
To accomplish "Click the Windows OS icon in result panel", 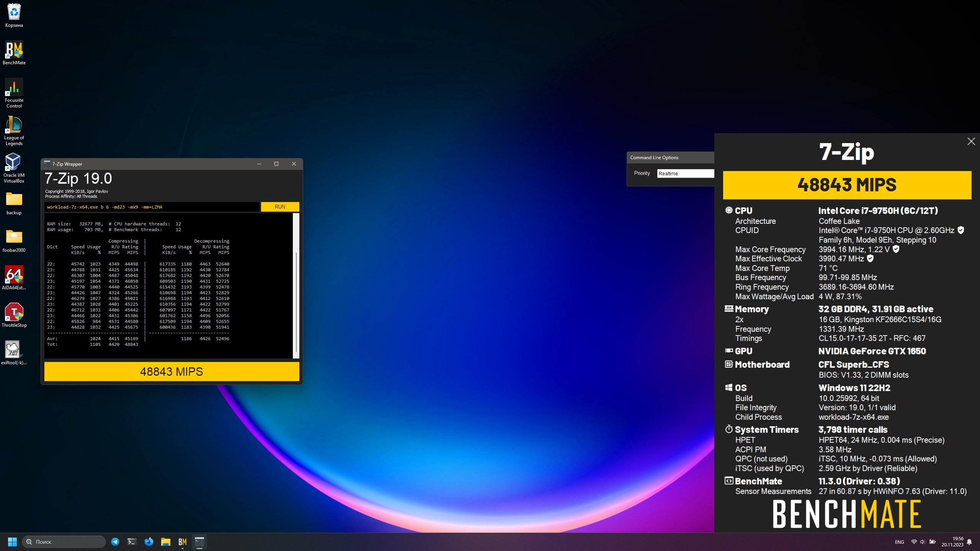I will coord(729,387).
